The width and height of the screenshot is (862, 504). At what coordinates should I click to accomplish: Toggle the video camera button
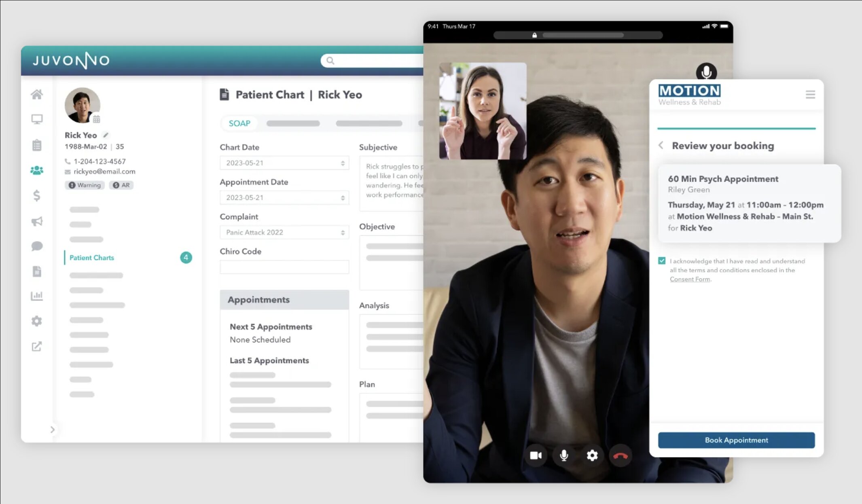(x=536, y=456)
